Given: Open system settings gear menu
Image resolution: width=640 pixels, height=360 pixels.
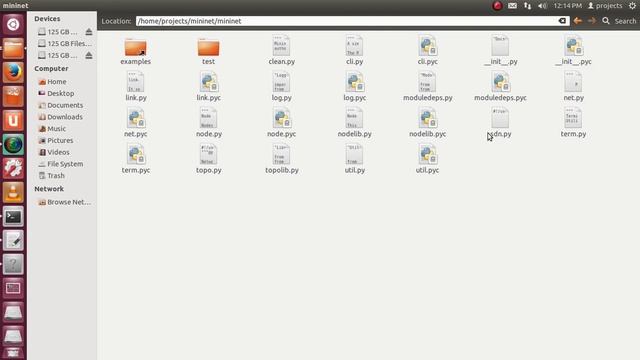Looking at the screenshot, I should click(x=632, y=6).
